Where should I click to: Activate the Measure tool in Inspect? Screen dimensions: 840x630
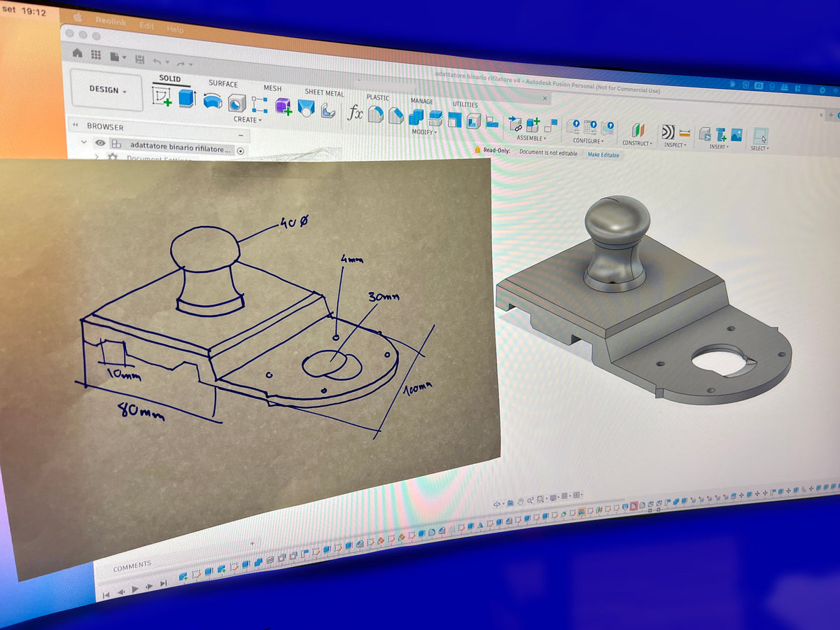[684, 133]
